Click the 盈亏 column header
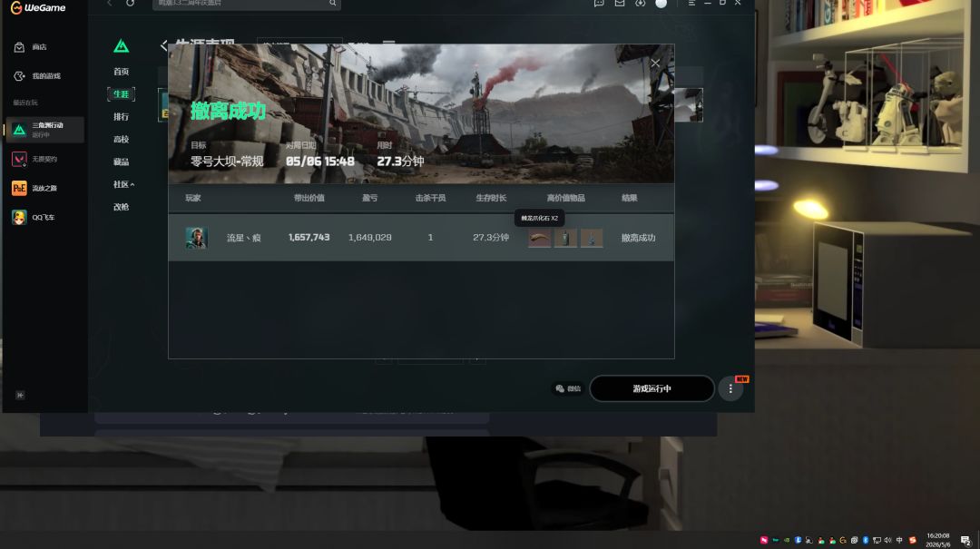Screen dimensions: 980x549 370,198
